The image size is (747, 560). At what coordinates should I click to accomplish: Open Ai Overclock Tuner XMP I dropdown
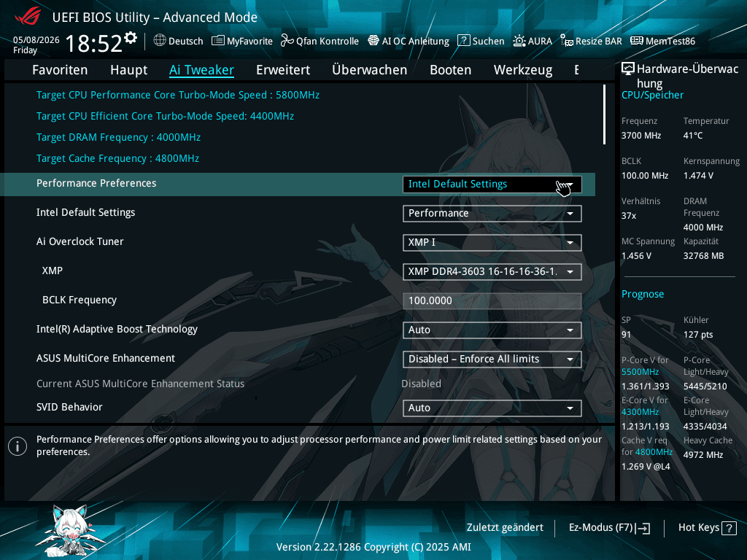coord(492,242)
